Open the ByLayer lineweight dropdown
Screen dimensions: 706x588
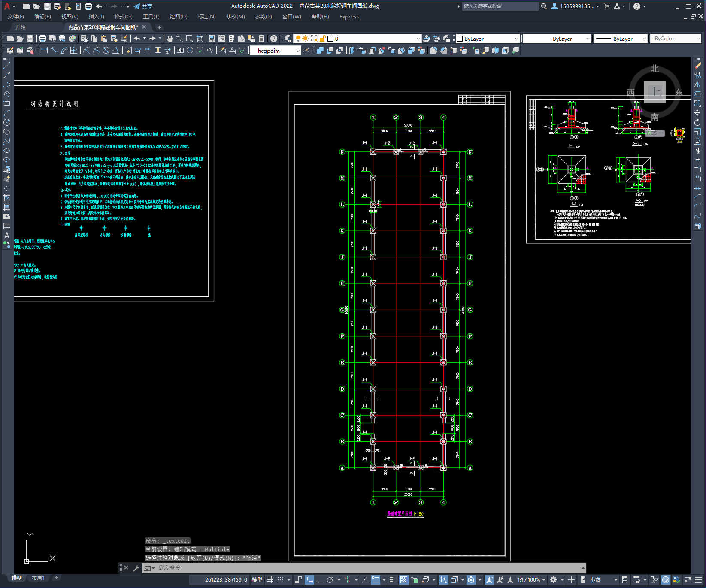pyautogui.click(x=621, y=39)
